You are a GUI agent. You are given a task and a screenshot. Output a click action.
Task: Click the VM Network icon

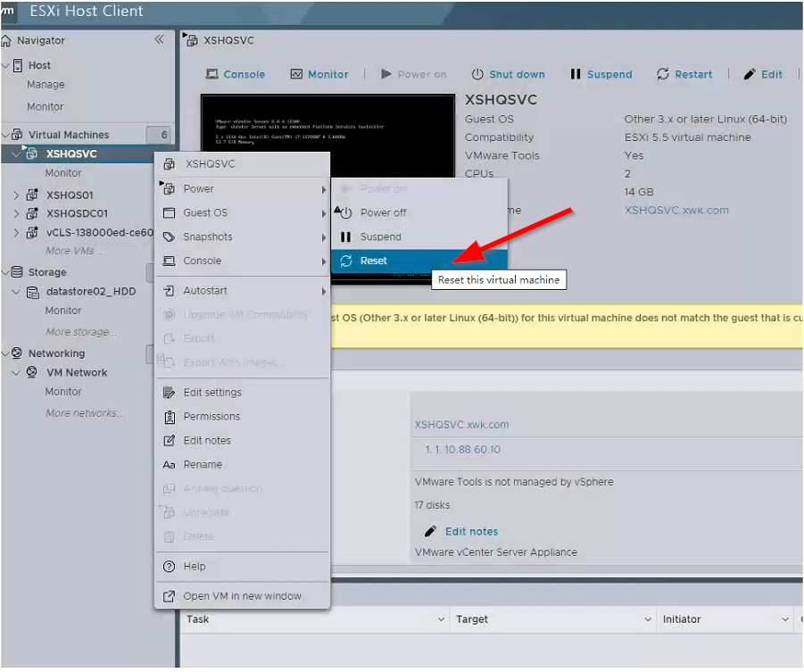click(x=32, y=372)
